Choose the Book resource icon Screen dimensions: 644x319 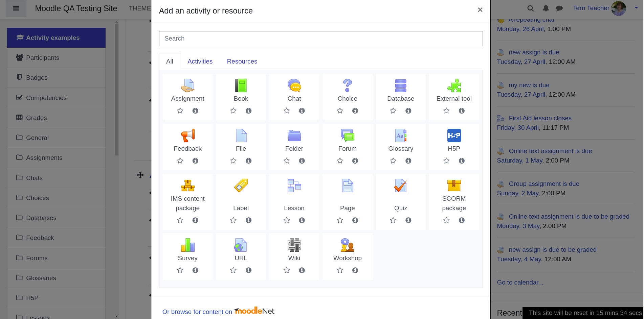point(241,85)
